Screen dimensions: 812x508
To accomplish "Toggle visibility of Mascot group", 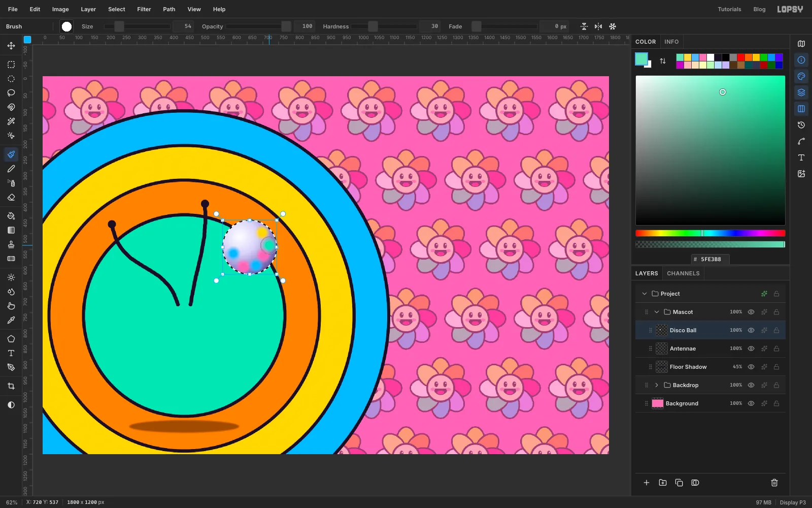I will [x=751, y=312].
